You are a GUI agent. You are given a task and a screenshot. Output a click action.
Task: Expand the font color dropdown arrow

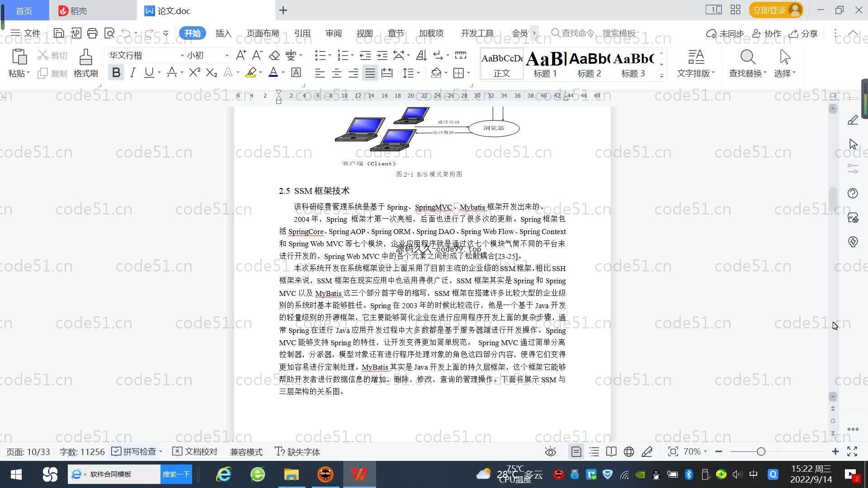click(x=283, y=73)
